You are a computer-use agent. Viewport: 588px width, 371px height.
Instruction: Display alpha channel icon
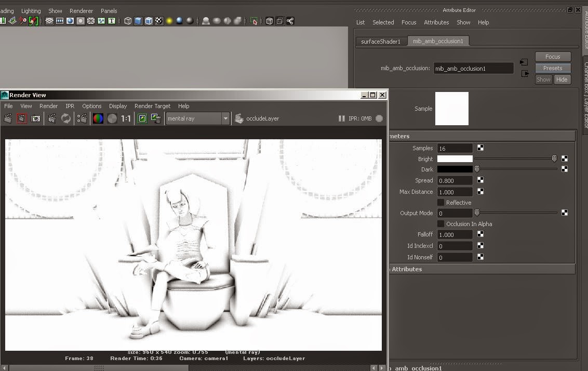[x=112, y=118]
